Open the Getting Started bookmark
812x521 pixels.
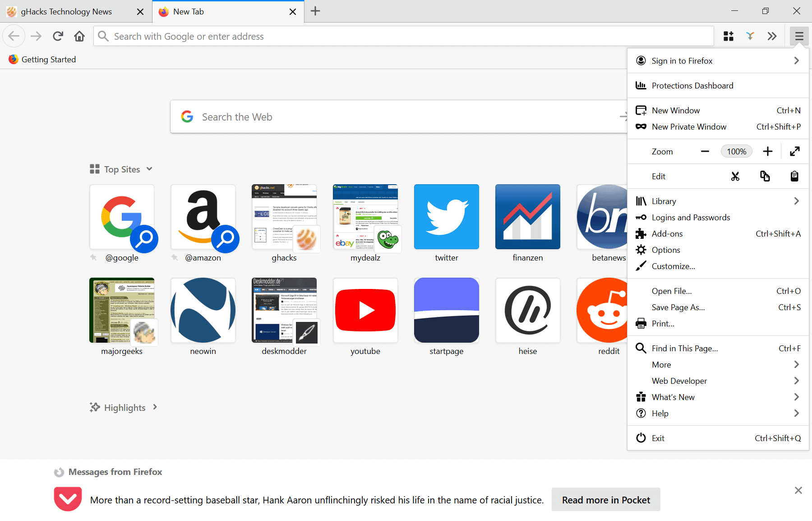tap(42, 59)
